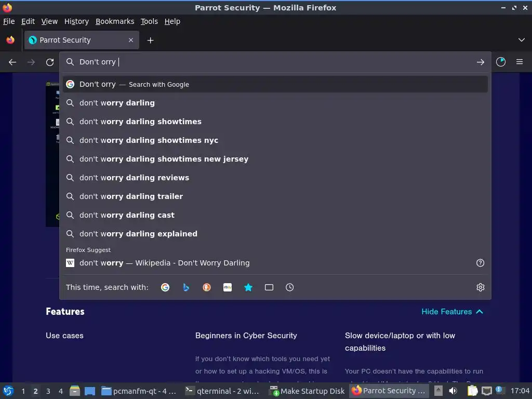The height and width of the screenshot is (399, 532).
Task: Open the Bookmarks menu
Action: pos(115,21)
